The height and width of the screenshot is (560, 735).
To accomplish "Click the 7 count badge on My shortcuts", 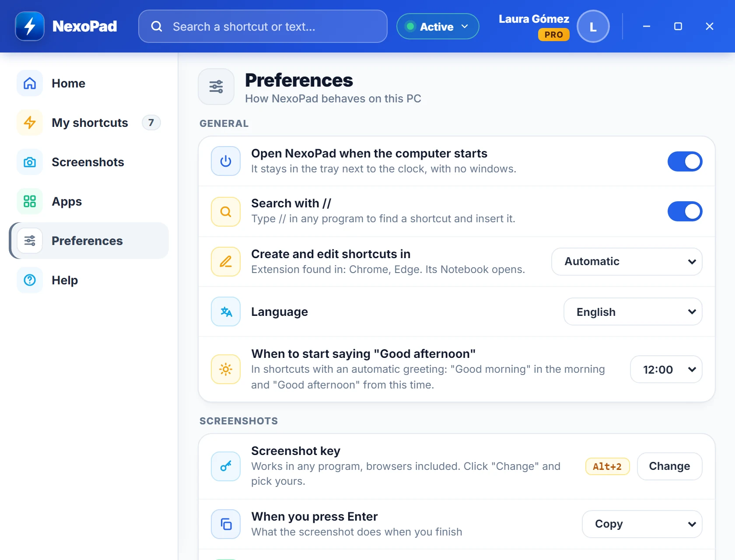I will [151, 122].
